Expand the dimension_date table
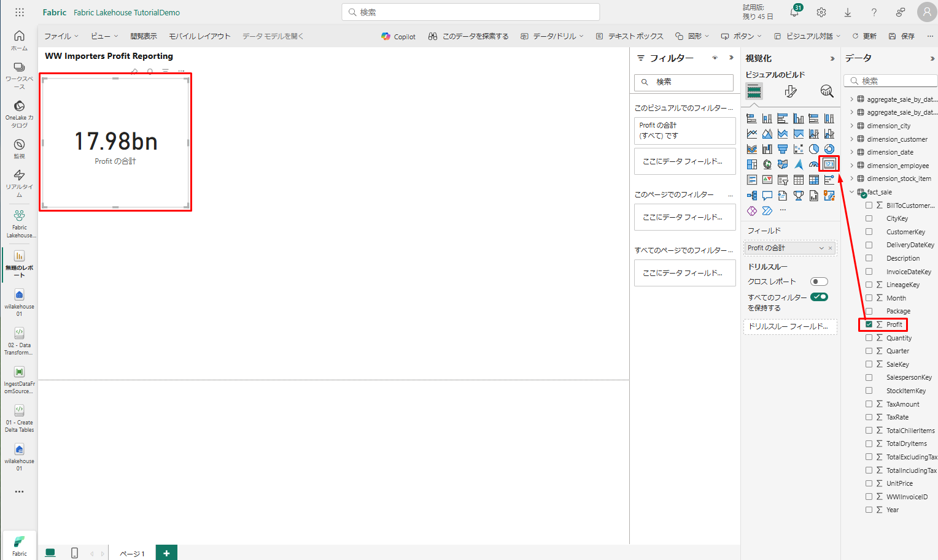The height and width of the screenshot is (560, 938). (x=852, y=152)
